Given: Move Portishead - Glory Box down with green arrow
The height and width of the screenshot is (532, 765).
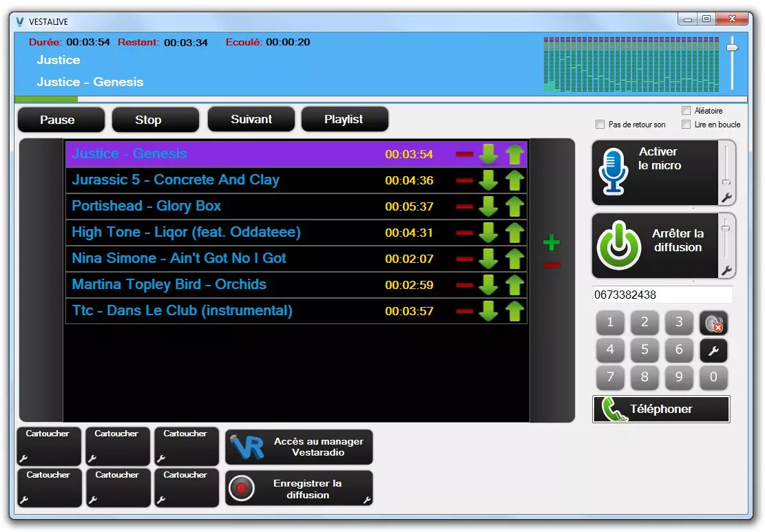Looking at the screenshot, I should pos(488,206).
